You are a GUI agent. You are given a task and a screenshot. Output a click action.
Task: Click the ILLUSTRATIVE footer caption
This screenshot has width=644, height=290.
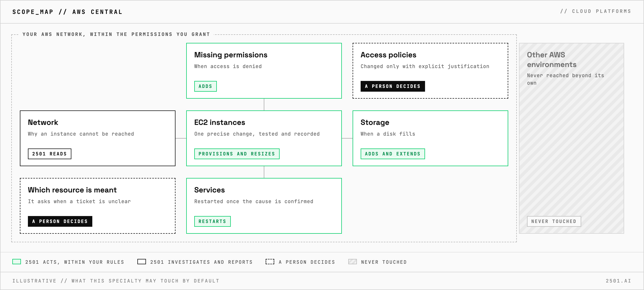coord(116,281)
